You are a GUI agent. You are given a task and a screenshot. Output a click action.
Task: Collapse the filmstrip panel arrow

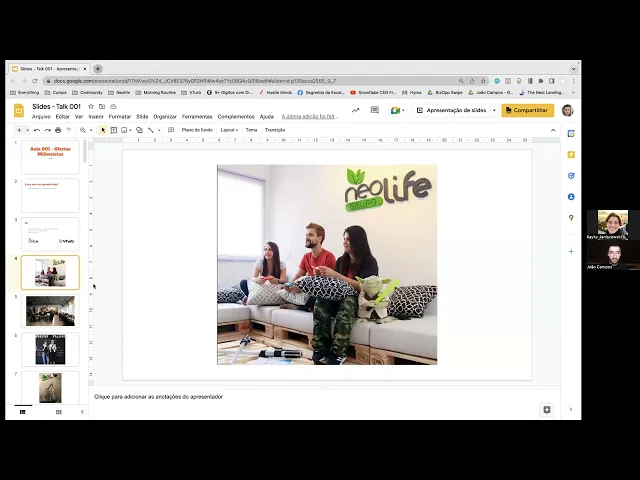(x=82, y=412)
